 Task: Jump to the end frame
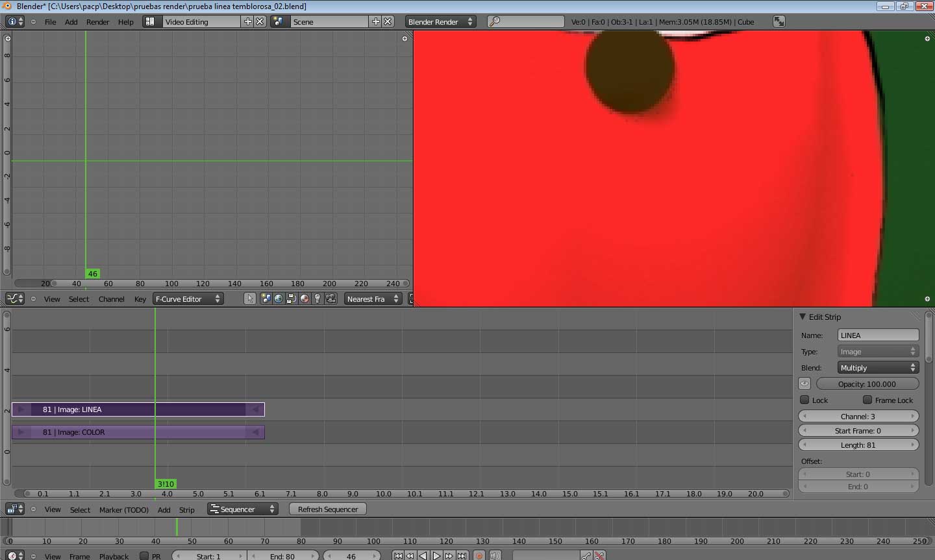point(462,556)
